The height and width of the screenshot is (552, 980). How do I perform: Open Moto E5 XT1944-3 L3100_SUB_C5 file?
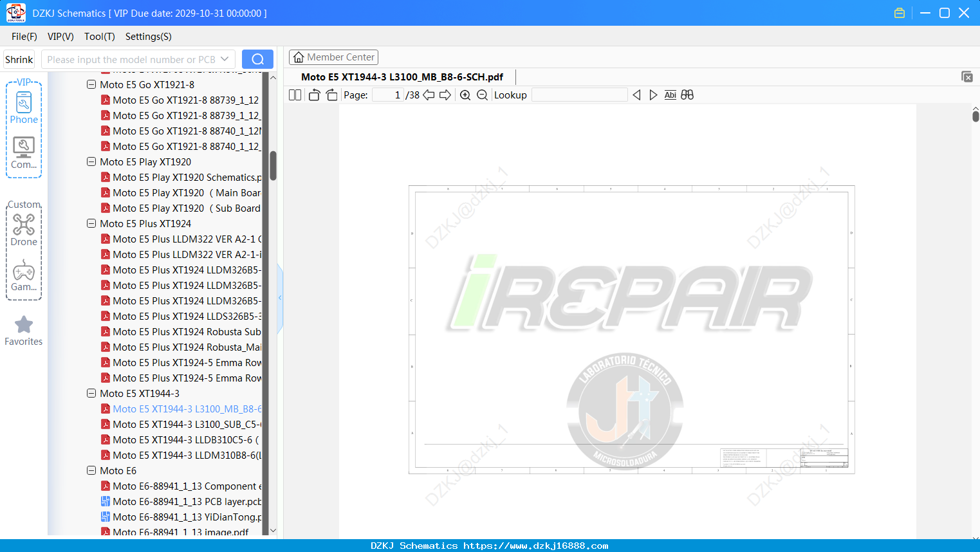pyautogui.click(x=187, y=424)
